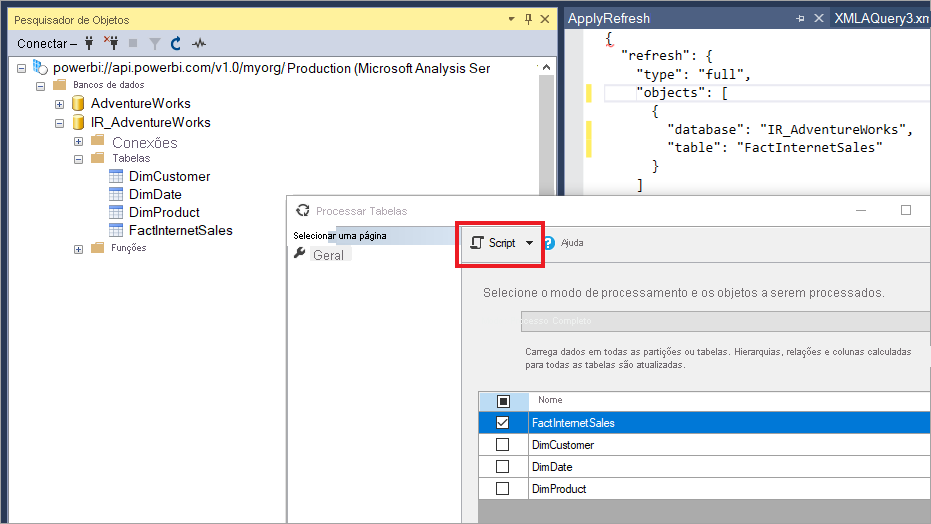The width and height of the screenshot is (931, 524).
Task: Maximize the Processar Tabelas dialog
Action: [x=905, y=210]
